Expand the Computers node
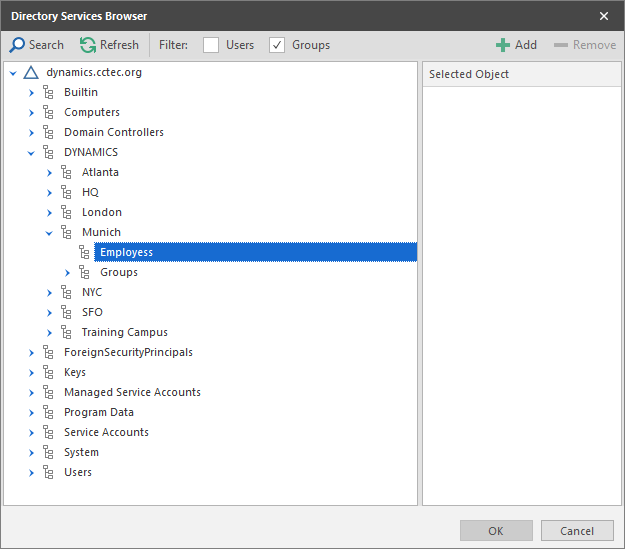This screenshot has height=549, width=625. click(x=31, y=113)
